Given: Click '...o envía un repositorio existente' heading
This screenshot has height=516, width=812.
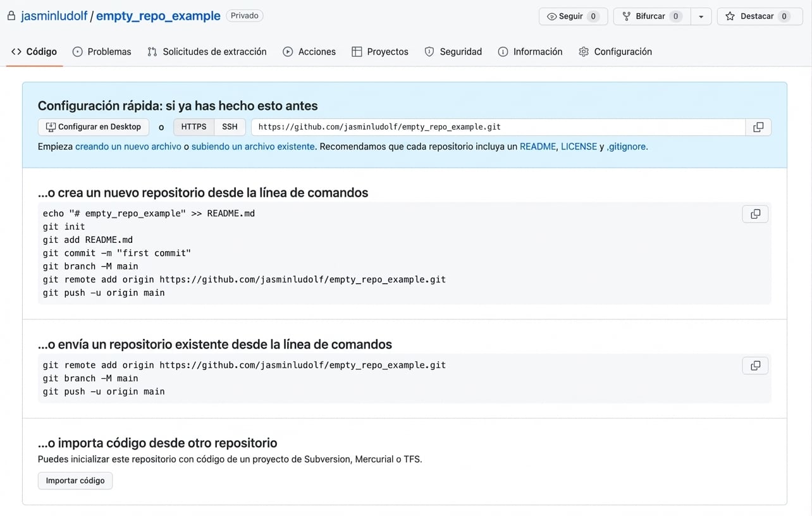Looking at the screenshot, I should click(x=215, y=345).
